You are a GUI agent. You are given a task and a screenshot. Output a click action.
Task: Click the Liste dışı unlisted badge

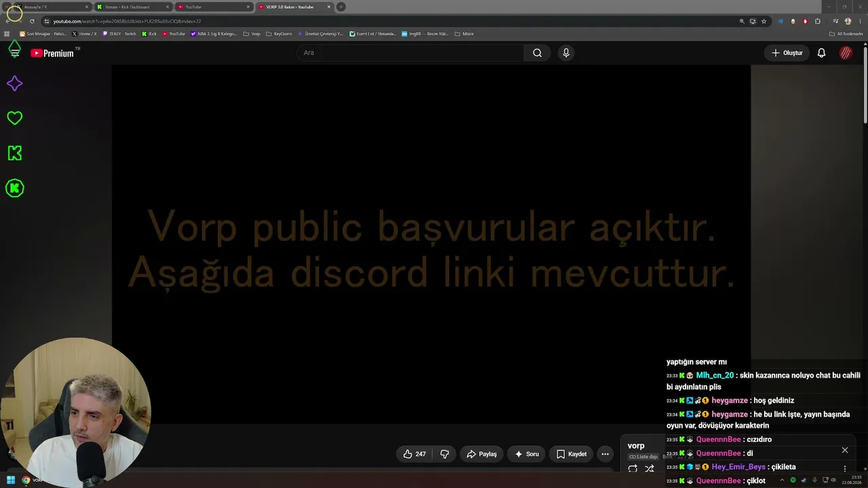coord(644,457)
